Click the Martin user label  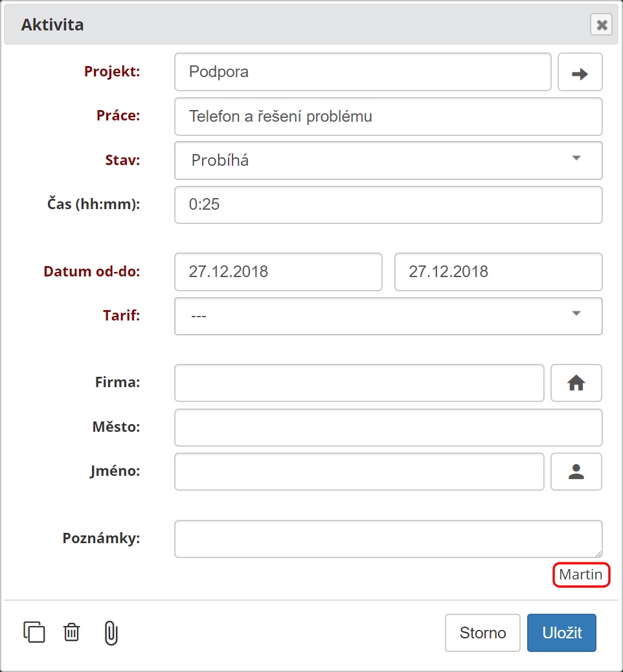pos(581,574)
